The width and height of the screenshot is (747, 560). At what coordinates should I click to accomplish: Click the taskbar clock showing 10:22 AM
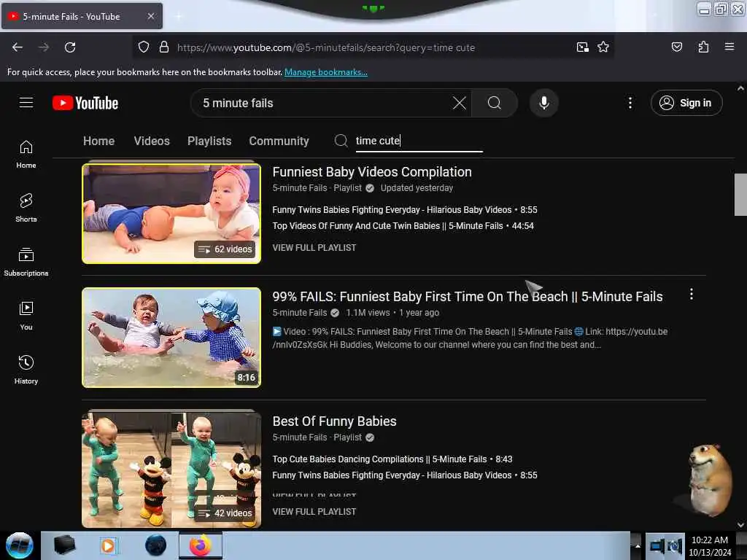point(710,545)
